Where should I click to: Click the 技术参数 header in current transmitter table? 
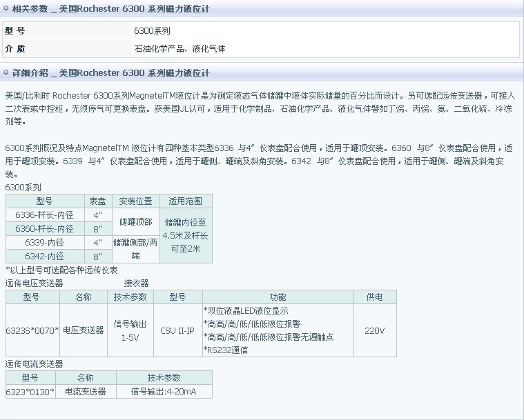pyautogui.click(x=164, y=378)
